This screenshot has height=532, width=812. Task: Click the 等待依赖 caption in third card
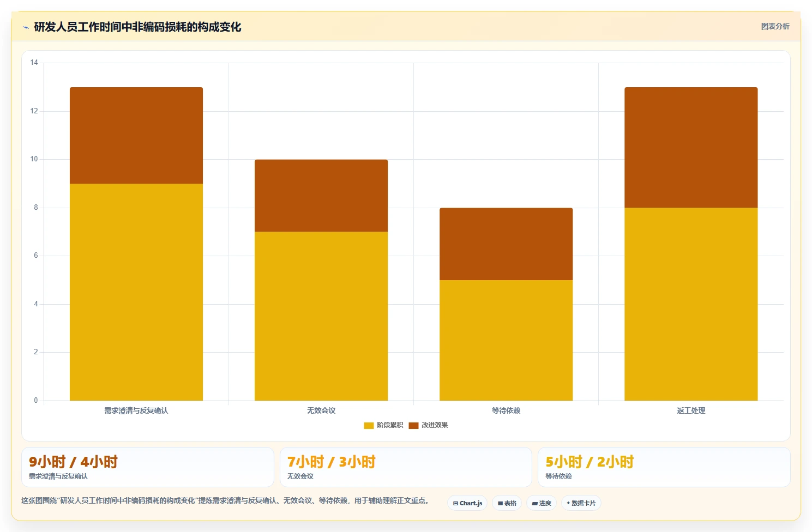click(558, 476)
